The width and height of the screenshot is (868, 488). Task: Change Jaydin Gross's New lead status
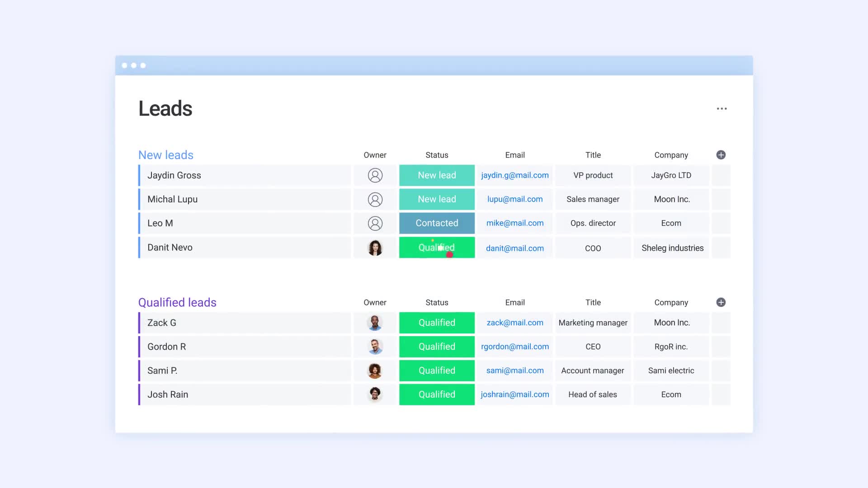coord(436,175)
